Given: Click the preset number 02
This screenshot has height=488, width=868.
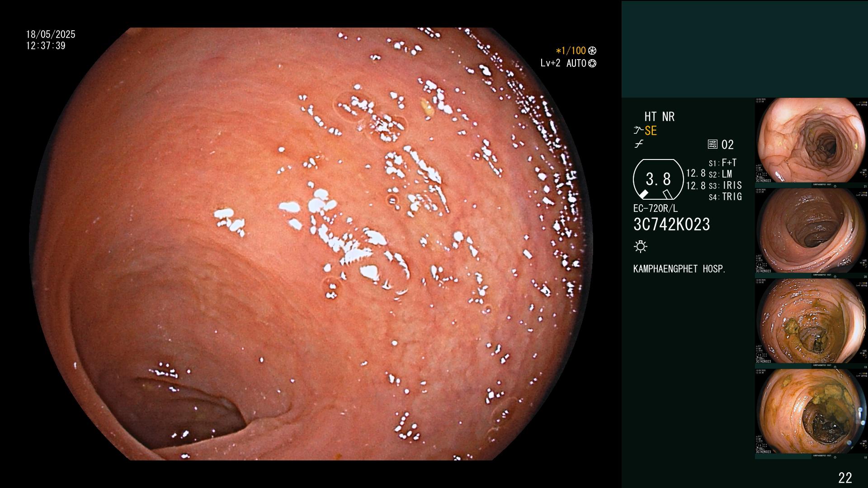Looking at the screenshot, I should 727,145.
